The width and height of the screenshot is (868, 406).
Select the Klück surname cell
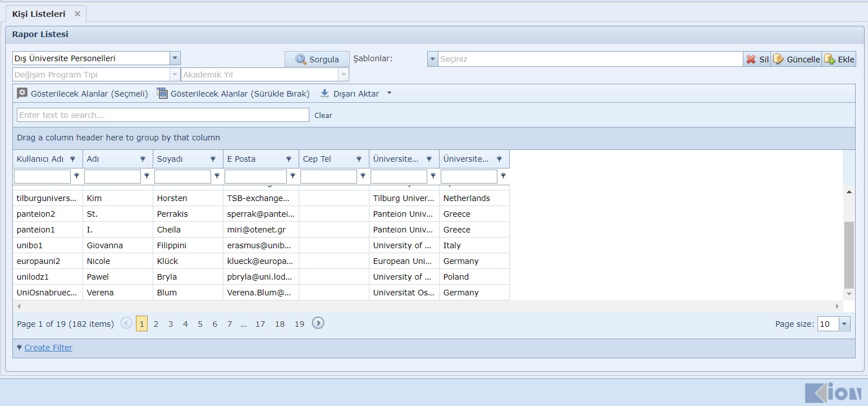(x=188, y=261)
